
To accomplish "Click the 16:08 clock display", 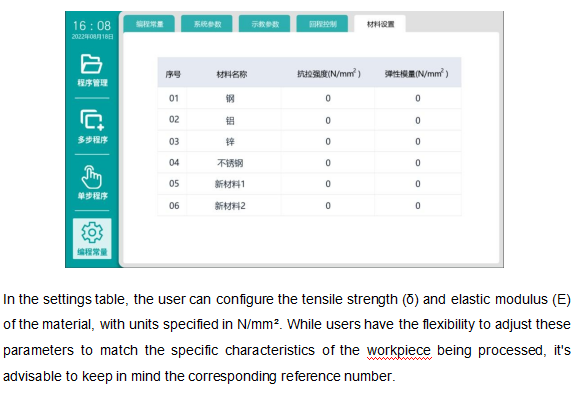I will coord(92,25).
